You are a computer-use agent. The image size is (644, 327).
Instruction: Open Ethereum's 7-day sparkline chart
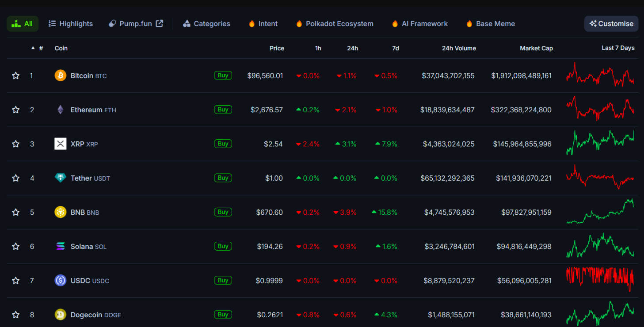pyautogui.click(x=600, y=108)
